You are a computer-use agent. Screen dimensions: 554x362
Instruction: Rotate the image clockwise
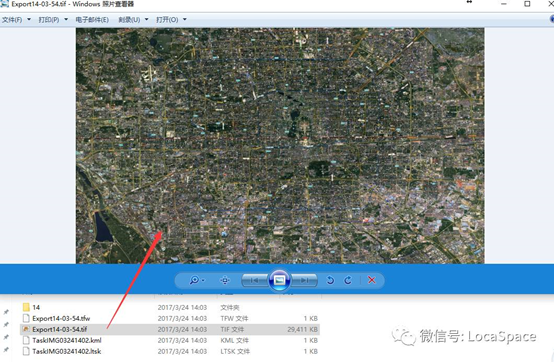click(348, 280)
